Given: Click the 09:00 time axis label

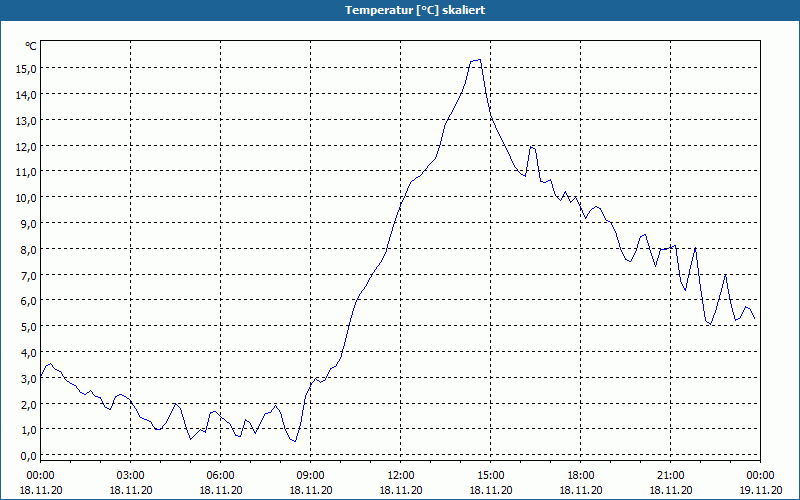Looking at the screenshot, I should point(311,476).
